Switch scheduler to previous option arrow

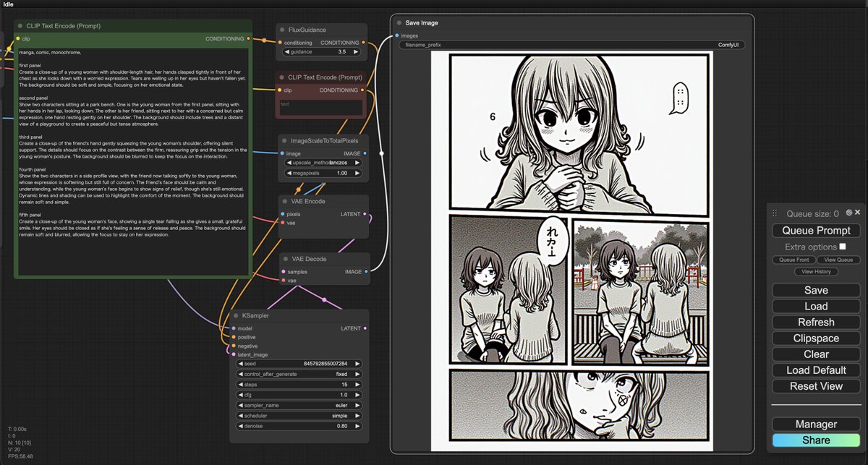(241, 416)
